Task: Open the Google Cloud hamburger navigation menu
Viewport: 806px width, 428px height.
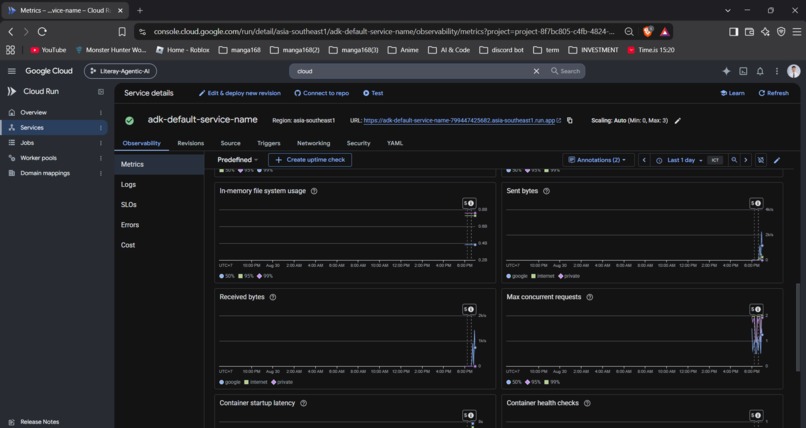Action: (x=12, y=71)
